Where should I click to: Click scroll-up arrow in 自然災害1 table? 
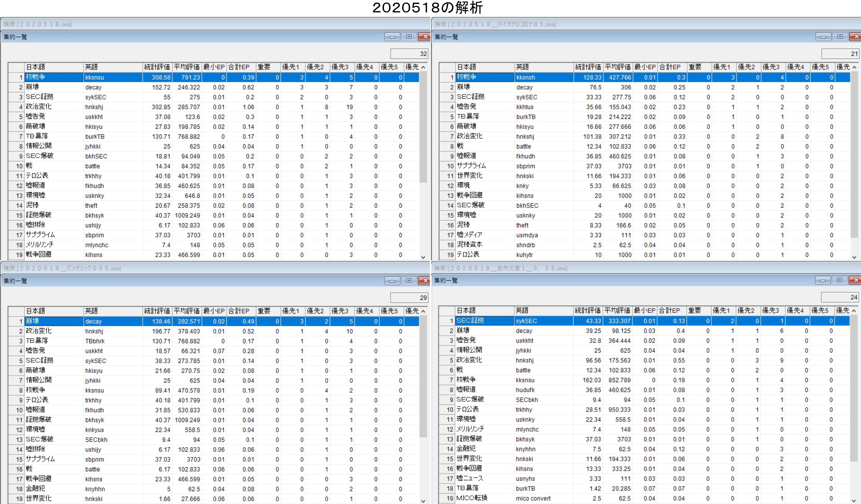click(x=854, y=311)
